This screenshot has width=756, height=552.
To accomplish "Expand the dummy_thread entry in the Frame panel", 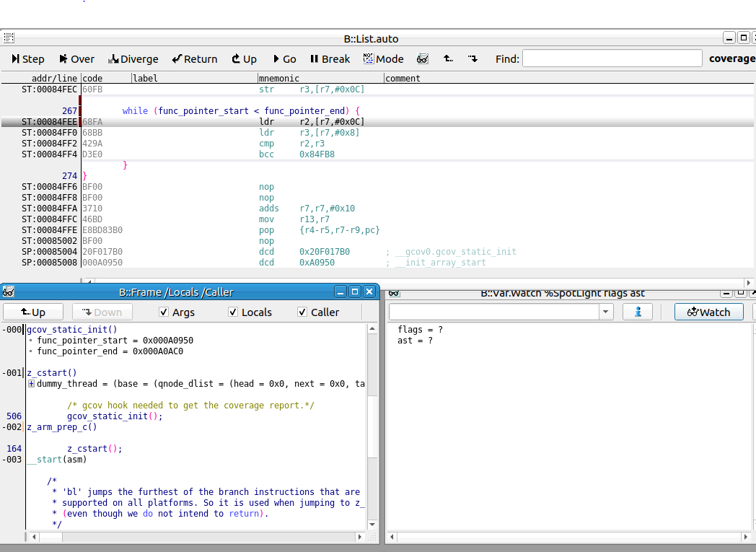I will click(29, 383).
